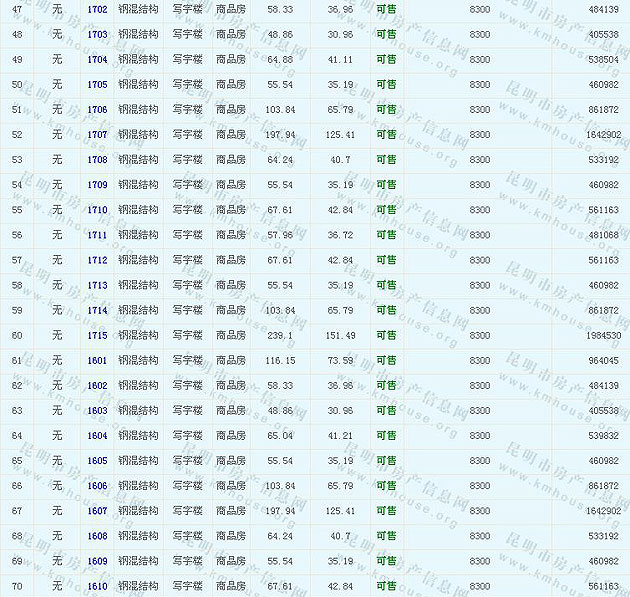Click room number 1704
This screenshot has height=597, width=630.
[97, 59]
